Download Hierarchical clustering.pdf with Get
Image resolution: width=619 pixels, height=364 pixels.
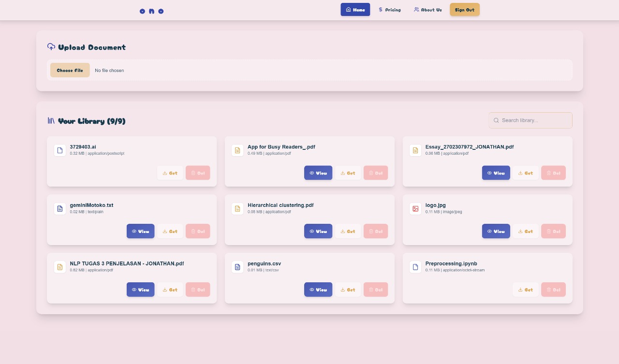click(x=348, y=232)
